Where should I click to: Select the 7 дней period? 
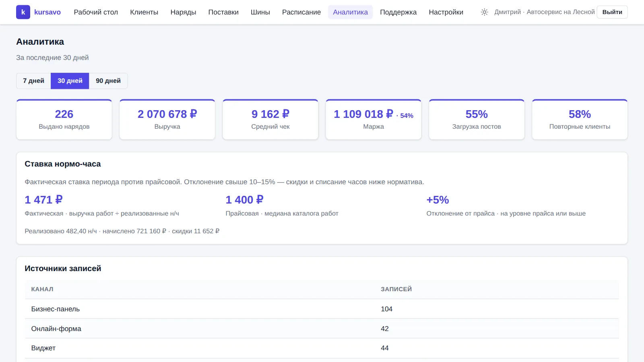33,81
